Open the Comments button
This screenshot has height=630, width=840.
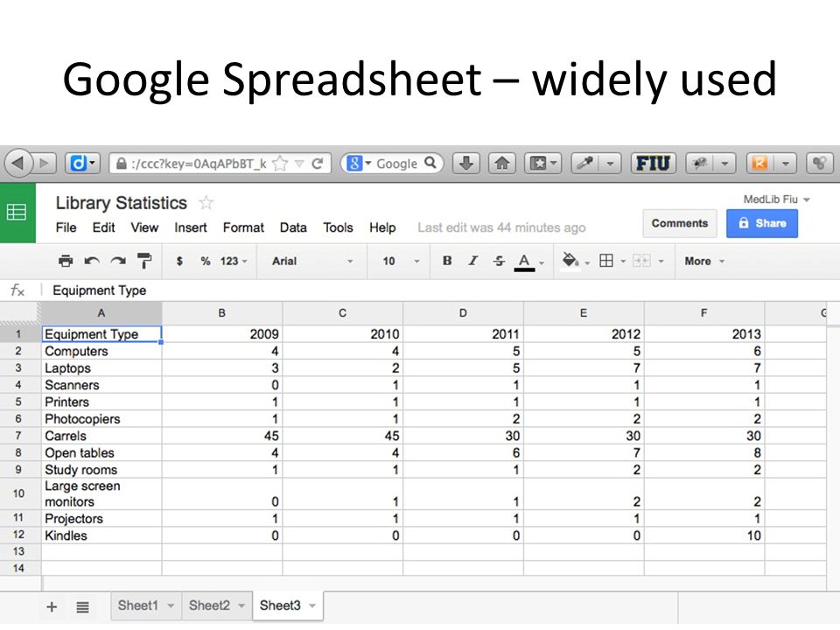coord(679,223)
